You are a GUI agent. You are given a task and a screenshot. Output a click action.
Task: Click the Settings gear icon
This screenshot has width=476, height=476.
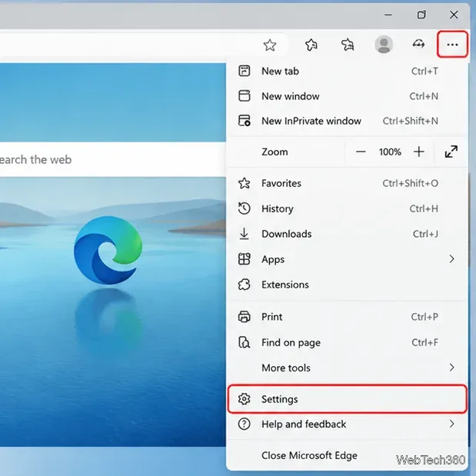click(245, 399)
